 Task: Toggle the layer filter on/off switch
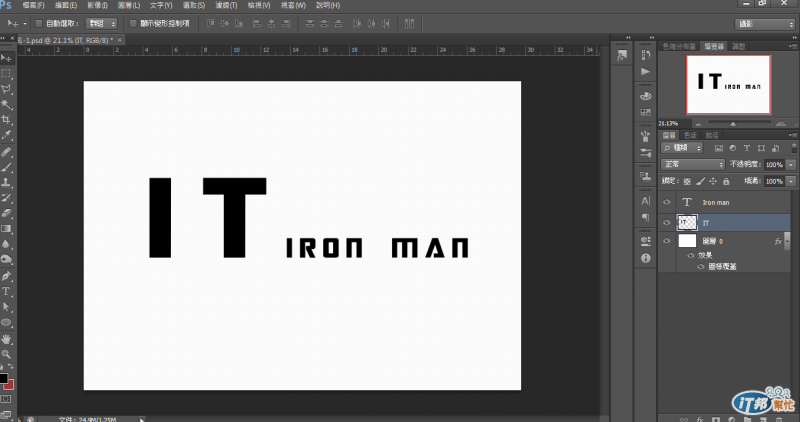tap(794, 148)
